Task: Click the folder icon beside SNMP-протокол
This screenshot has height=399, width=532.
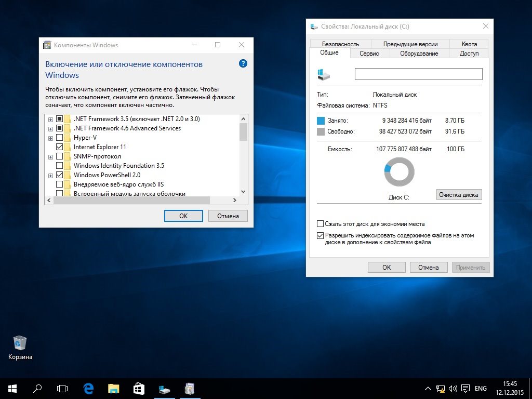Action: 68,156
